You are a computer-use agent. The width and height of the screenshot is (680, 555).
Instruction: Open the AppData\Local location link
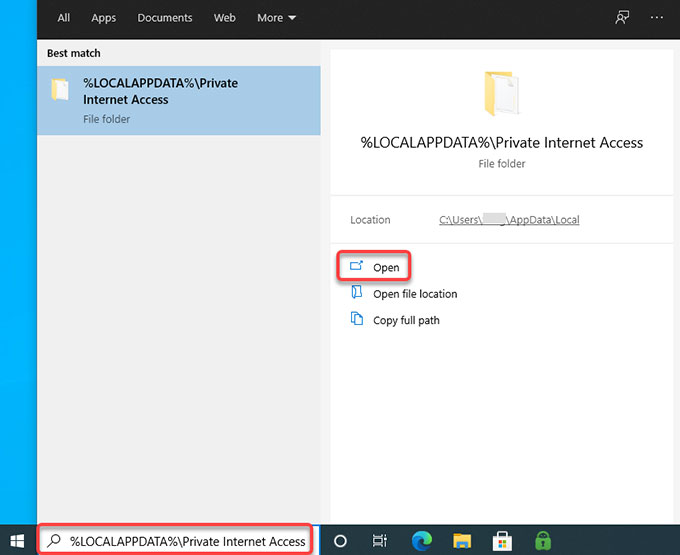[509, 220]
